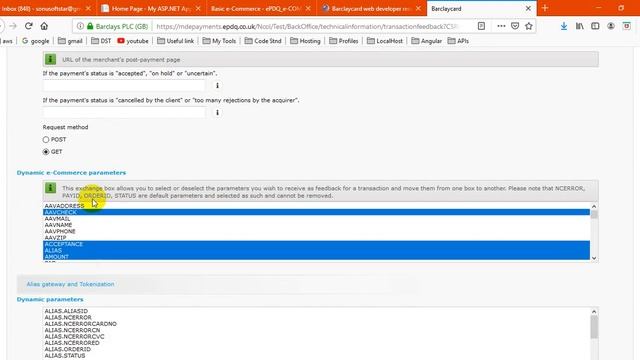Open the LocalHost bookmark folder

384,41
